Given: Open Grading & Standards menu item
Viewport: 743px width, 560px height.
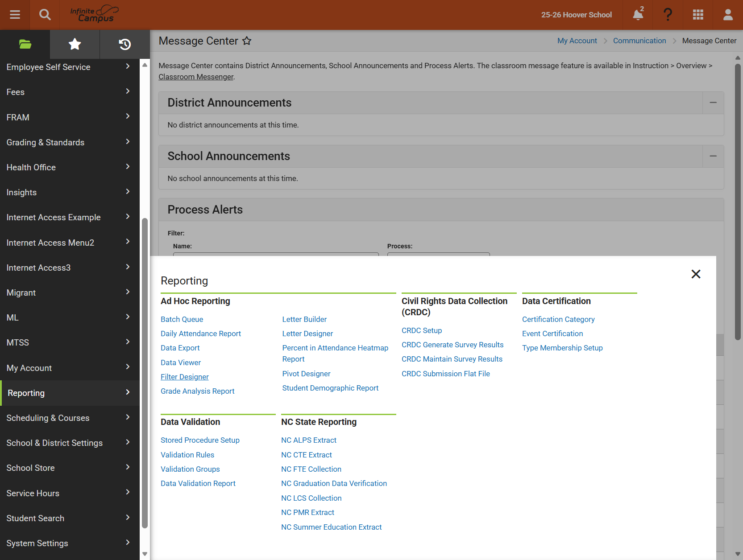Looking at the screenshot, I should (x=70, y=142).
